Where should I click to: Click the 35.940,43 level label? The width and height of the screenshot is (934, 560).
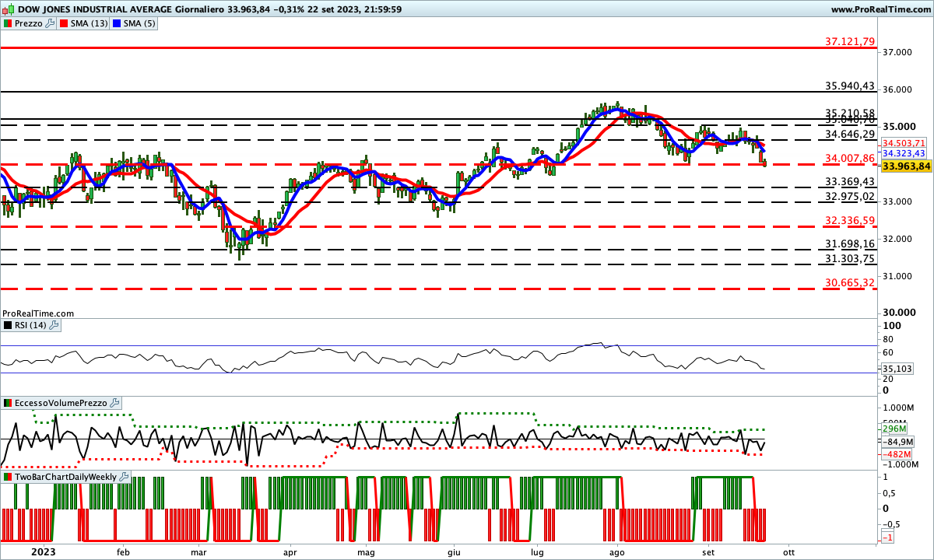(x=850, y=86)
